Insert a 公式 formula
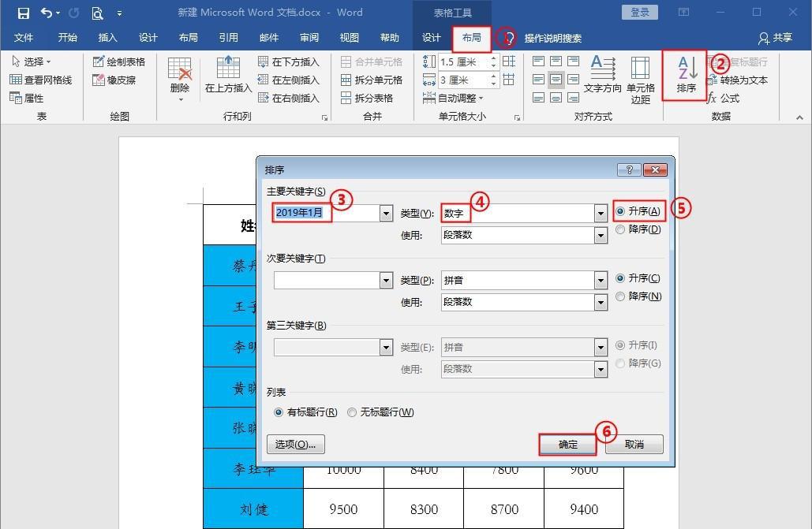The image size is (812, 529). click(724, 98)
